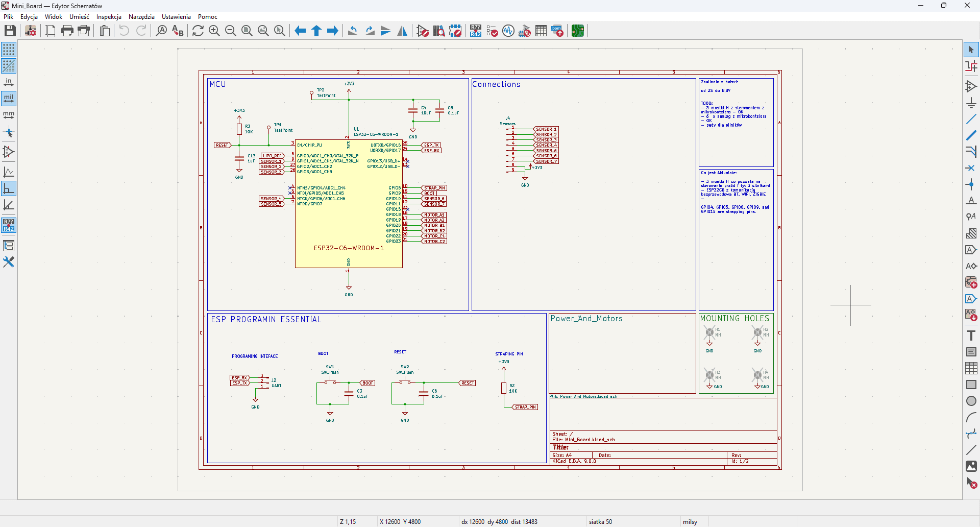980x527 pixels.
Task: Switch units to inches
Action: click(9, 82)
